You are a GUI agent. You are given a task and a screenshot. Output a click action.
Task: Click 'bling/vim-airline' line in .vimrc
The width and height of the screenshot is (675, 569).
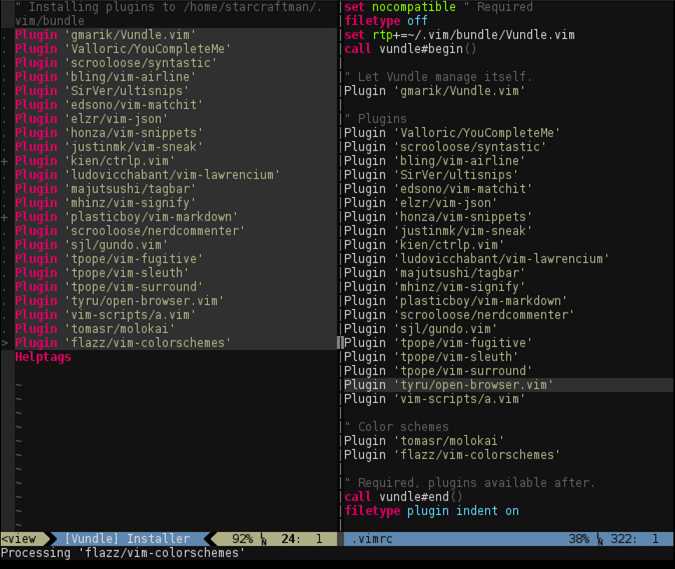435,161
